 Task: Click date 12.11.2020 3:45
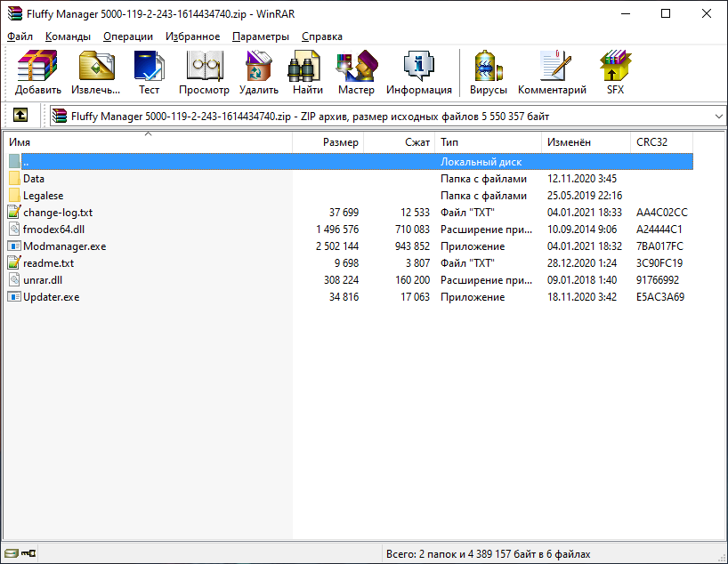click(582, 179)
